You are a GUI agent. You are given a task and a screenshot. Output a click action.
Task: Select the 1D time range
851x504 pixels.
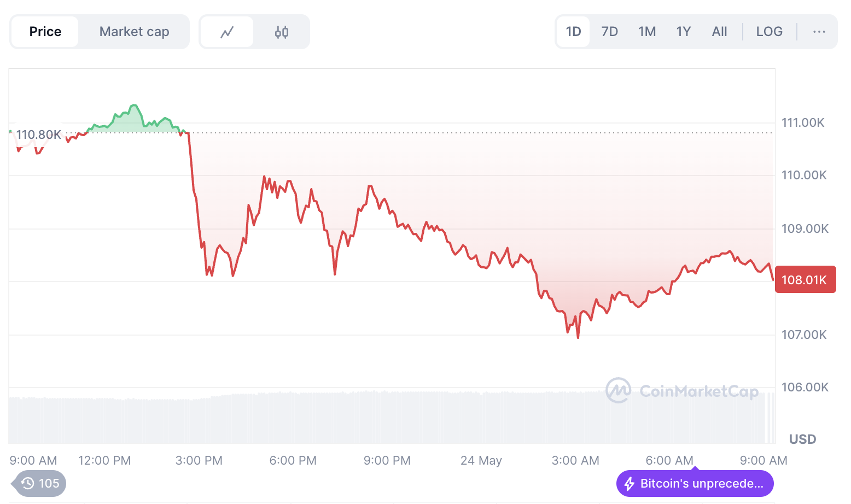tap(573, 32)
